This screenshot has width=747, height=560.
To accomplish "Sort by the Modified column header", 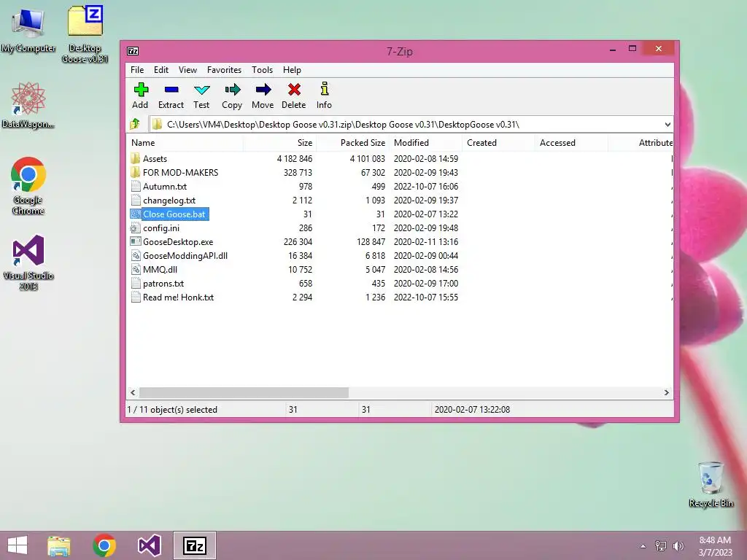I will (425, 143).
